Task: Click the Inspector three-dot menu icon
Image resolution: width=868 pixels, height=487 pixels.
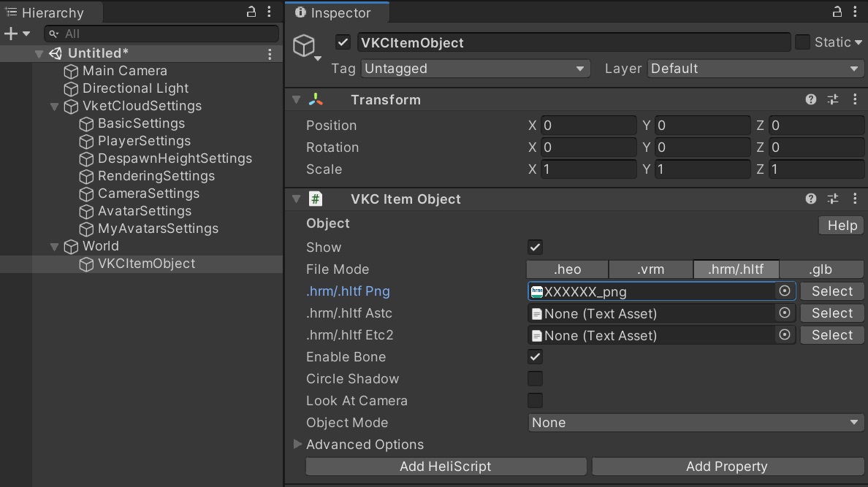Action: pos(855,12)
